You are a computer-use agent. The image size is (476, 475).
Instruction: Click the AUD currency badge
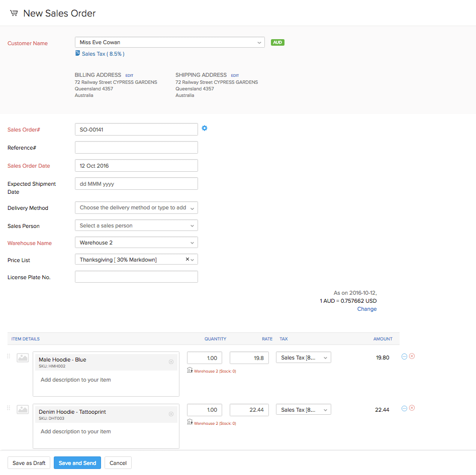(277, 43)
